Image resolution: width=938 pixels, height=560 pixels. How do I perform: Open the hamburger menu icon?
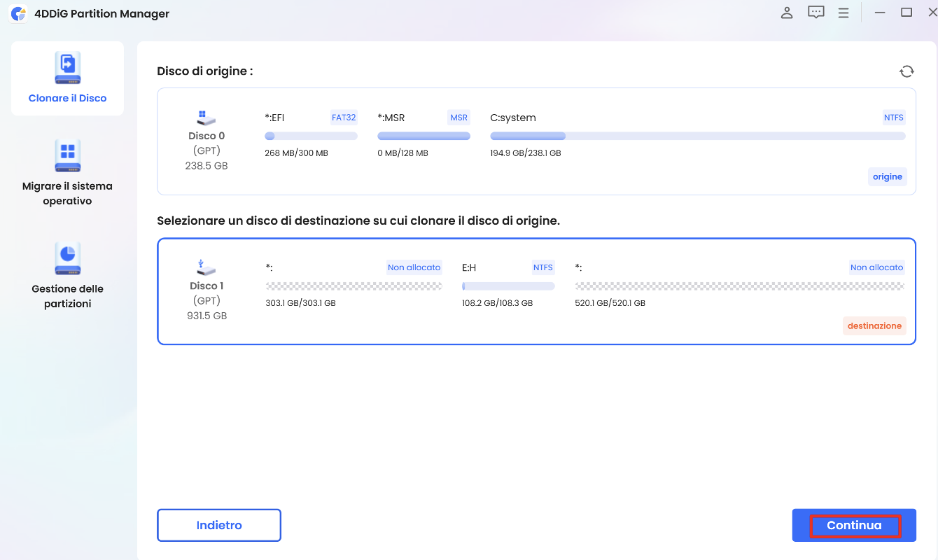(x=843, y=13)
